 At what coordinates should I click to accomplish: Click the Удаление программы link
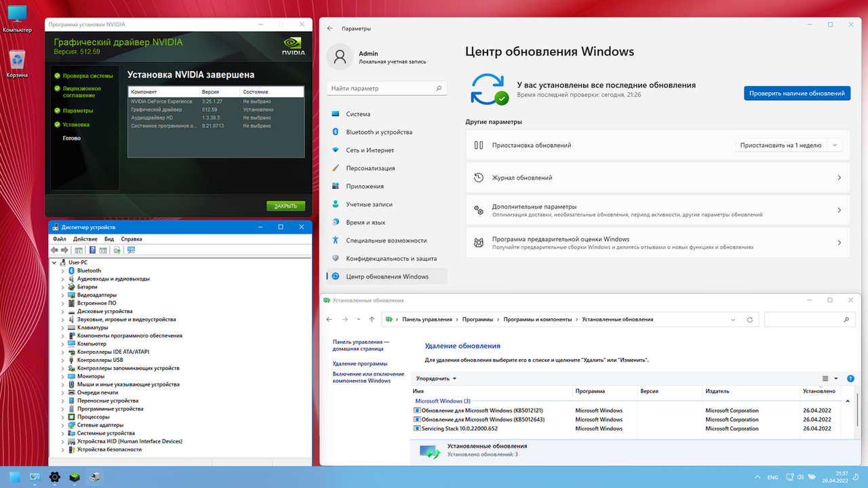coord(360,364)
